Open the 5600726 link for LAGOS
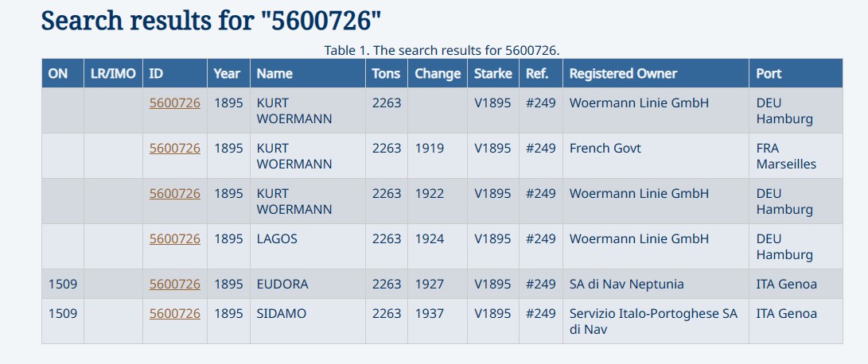Image resolution: width=868 pixels, height=364 pixels. (175, 238)
